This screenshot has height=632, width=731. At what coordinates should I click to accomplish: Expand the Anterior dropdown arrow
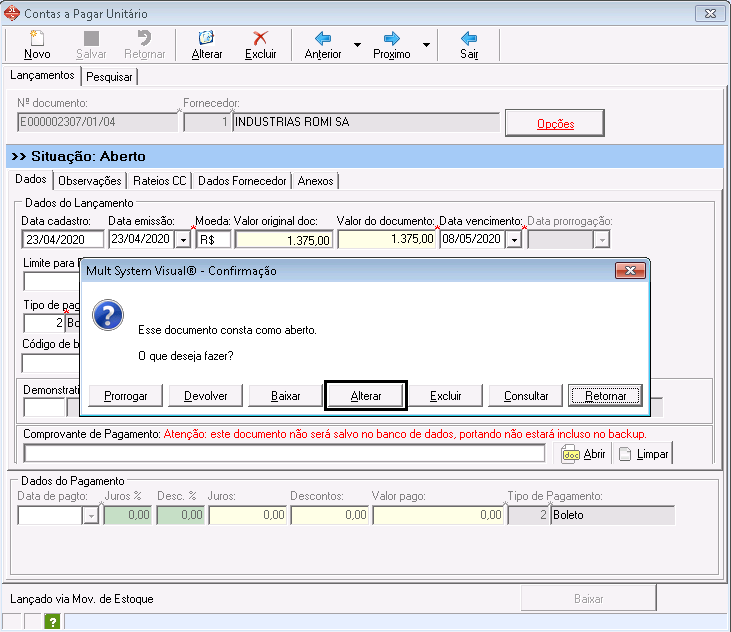(357, 46)
